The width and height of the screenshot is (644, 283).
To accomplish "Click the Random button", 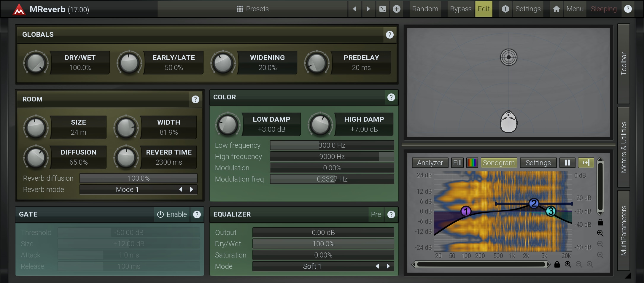I will (425, 9).
